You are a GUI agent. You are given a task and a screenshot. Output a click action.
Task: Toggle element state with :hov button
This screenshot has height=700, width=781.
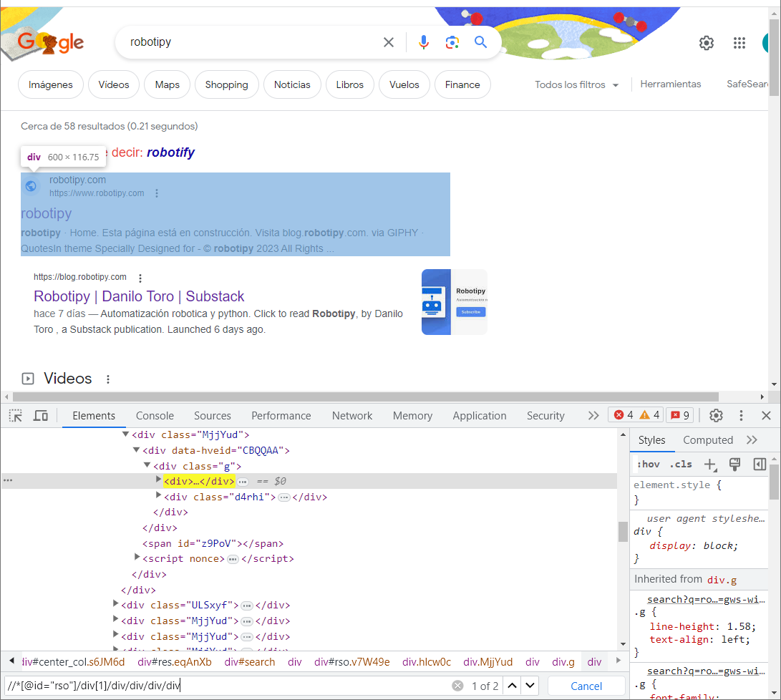pos(647,464)
